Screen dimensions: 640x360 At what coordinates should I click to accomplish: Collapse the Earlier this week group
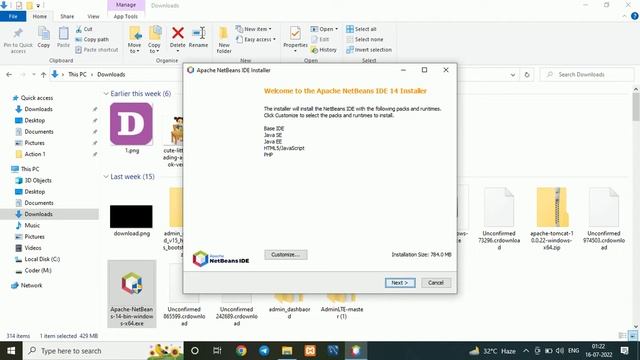point(106,93)
